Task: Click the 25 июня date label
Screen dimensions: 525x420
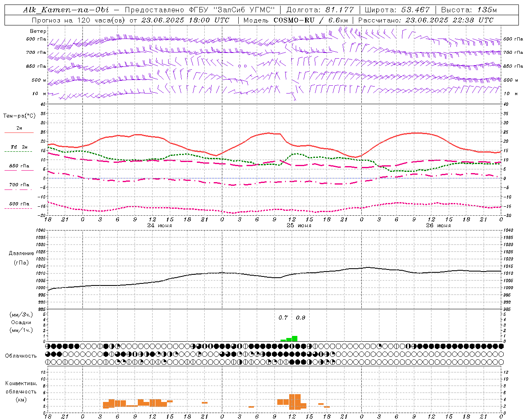Action: point(299,225)
